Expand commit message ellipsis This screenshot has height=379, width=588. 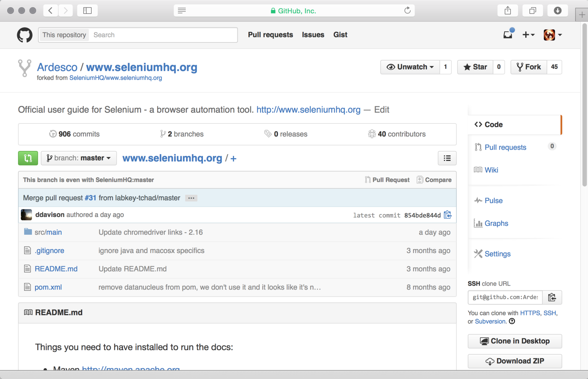pyautogui.click(x=191, y=198)
